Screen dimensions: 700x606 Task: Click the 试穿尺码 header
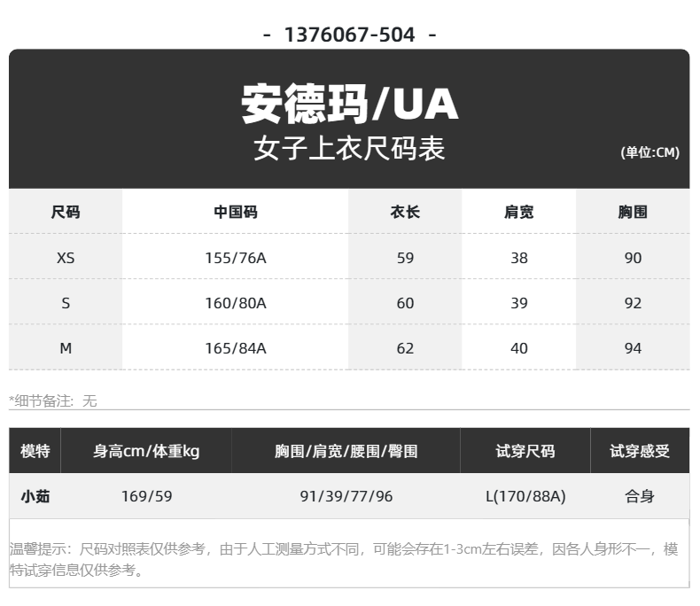click(525, 451)
